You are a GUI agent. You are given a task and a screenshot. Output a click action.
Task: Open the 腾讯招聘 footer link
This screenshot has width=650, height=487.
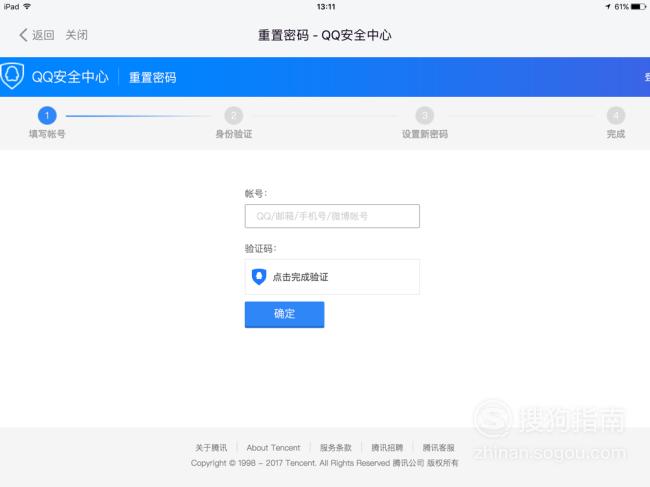pos(387,448)
